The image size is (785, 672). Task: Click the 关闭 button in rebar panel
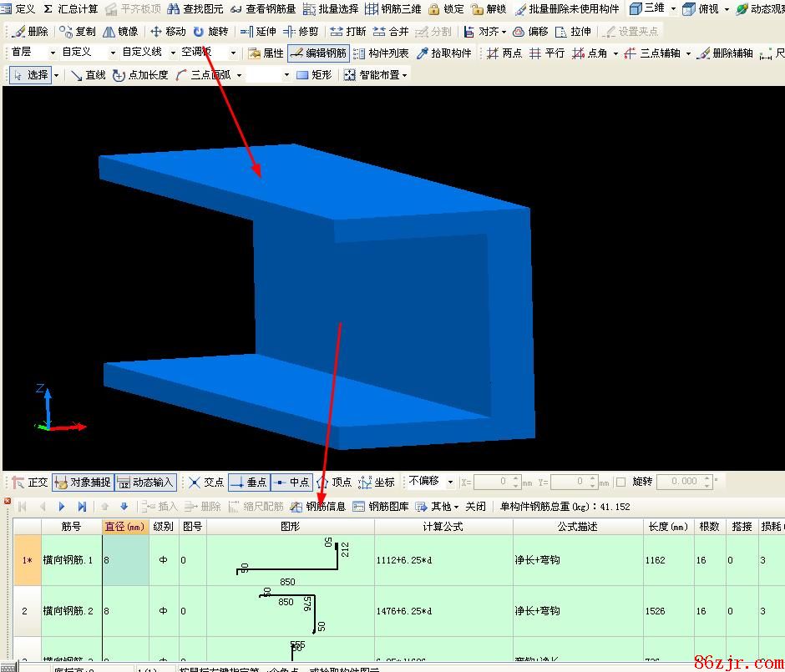click(x=475, y=507)
